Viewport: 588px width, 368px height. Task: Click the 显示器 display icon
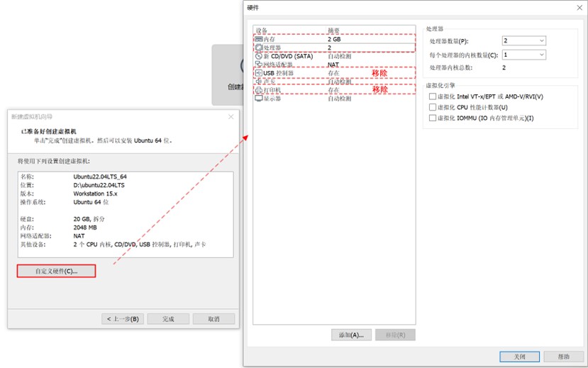tap(259, 99)
